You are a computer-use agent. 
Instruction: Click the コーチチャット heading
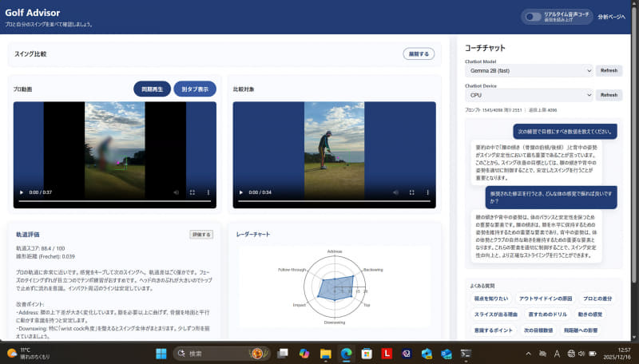485,48
